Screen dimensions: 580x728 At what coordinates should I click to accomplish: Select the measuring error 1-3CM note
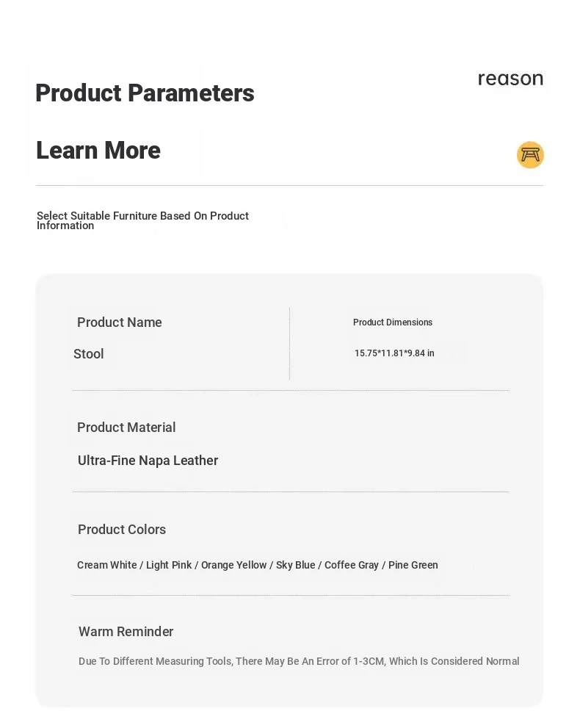point(299,661)
